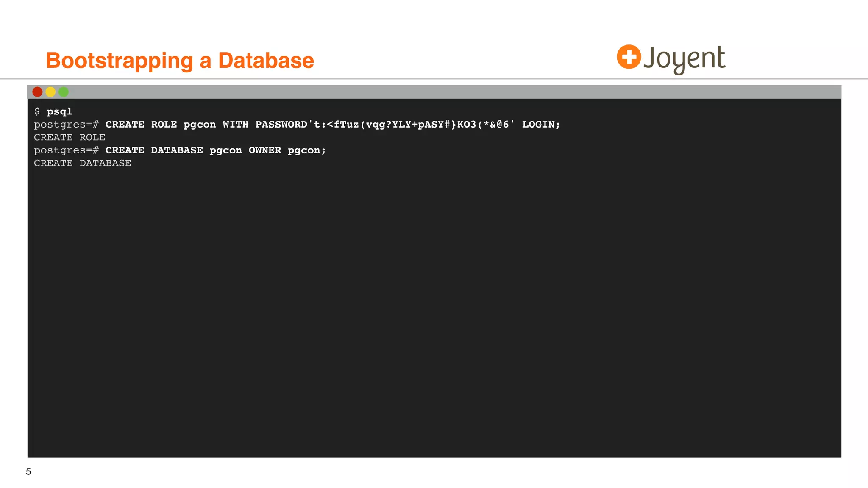Click the slide page number 5
This screenshot has height=488, width=868.
28,471
